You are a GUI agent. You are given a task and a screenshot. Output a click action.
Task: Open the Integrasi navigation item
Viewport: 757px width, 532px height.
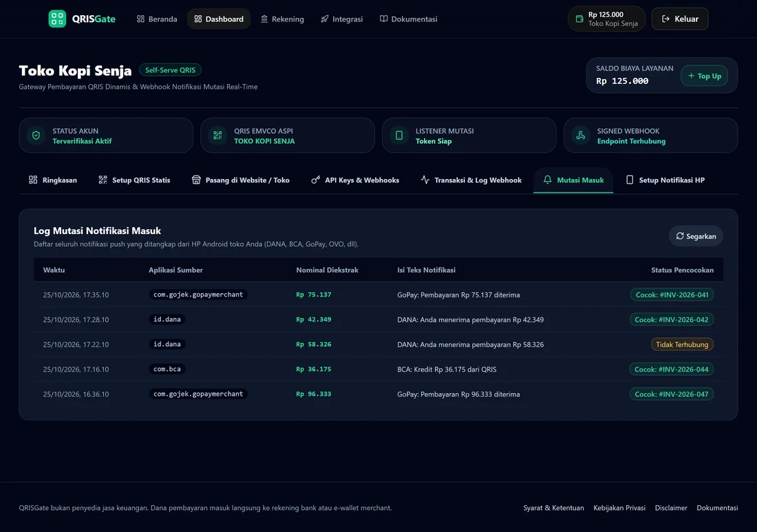[342, 19]
